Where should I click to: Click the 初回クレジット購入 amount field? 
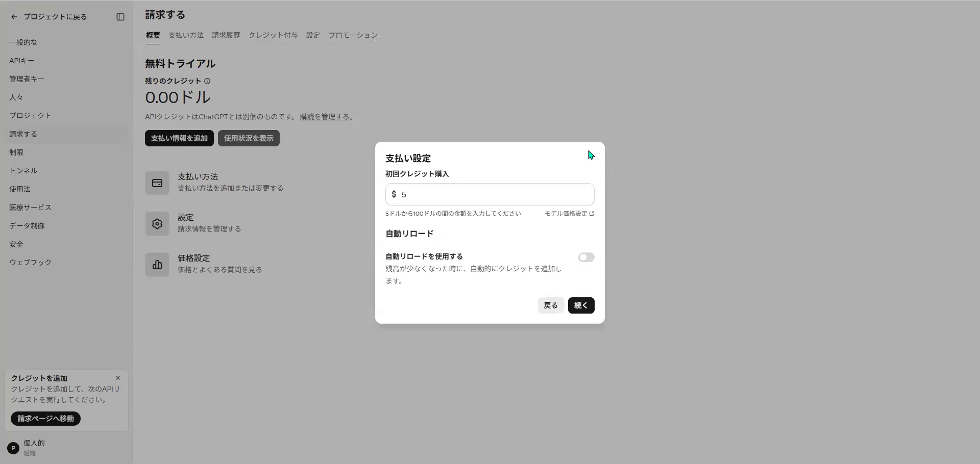pos(490,194)
